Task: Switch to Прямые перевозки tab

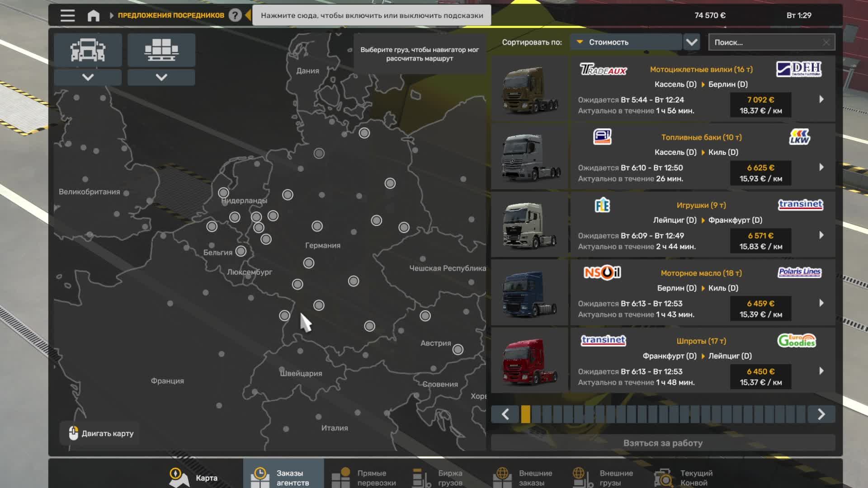Action: click(x=364, y=477)
